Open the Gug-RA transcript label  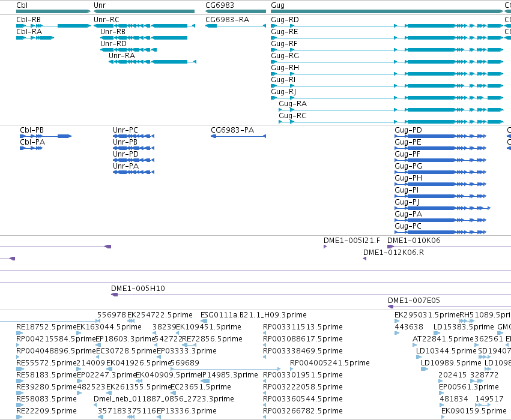pos(292,104)
